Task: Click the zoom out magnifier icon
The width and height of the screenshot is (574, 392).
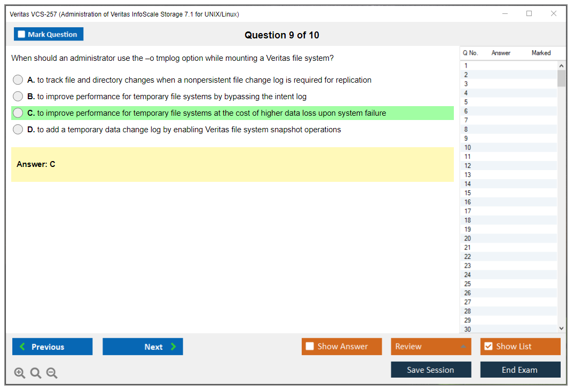Action: [52, 373]
